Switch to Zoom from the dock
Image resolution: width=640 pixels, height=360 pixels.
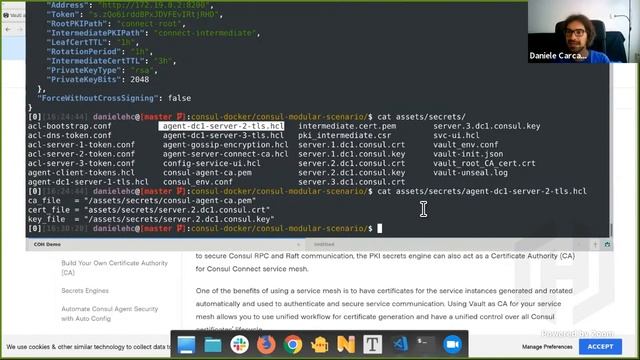(452, 345)
